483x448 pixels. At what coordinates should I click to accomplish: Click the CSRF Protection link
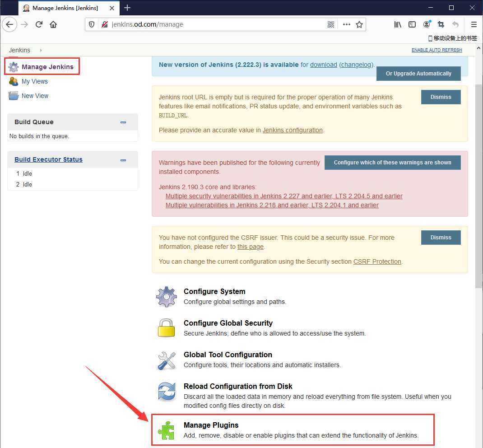pos(377,261)
